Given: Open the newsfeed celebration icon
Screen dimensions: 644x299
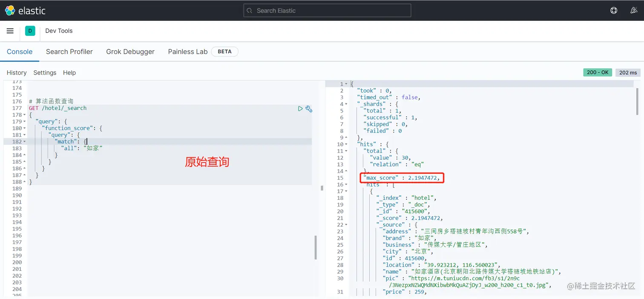Looking at the screenshot, I should [x=634, y=11].
